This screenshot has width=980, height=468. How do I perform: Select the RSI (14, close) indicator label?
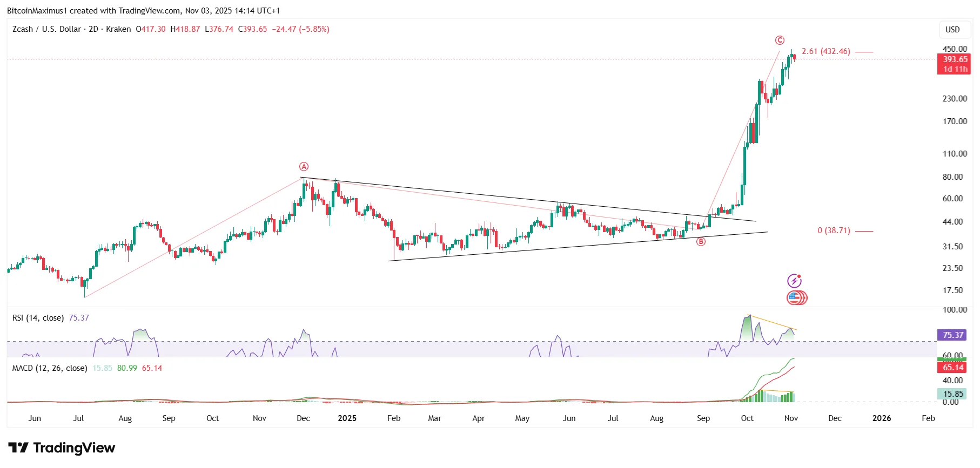(x=38, y=318)
